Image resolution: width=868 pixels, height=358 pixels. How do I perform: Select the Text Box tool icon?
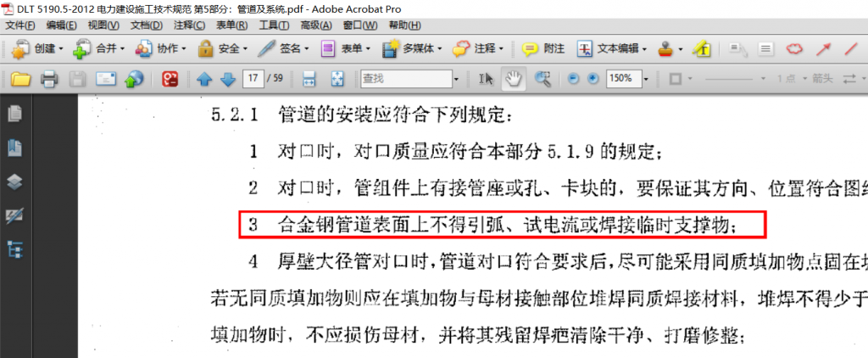coord(765,48)
